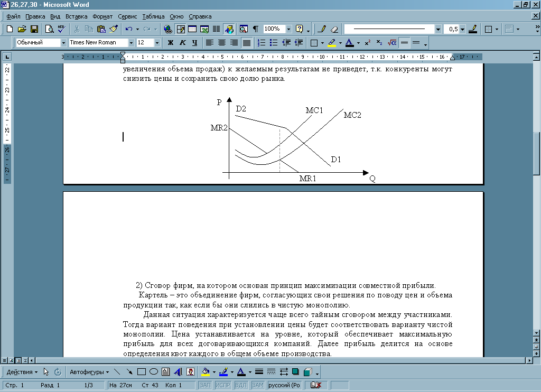Image resolution: width=541 pixels, height=392 pixels.
Task: Insert equation with the square root icon
Action: pos(392,43)
